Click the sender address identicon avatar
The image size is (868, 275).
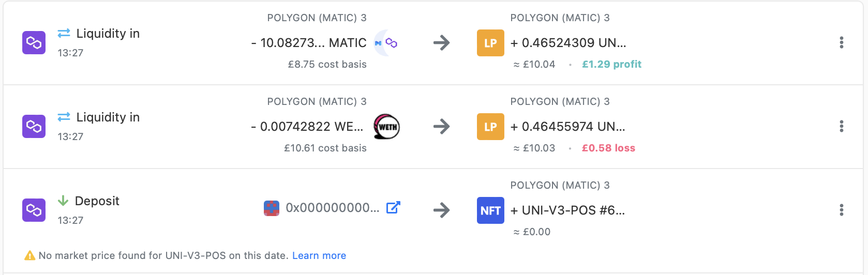click(272, 208)
